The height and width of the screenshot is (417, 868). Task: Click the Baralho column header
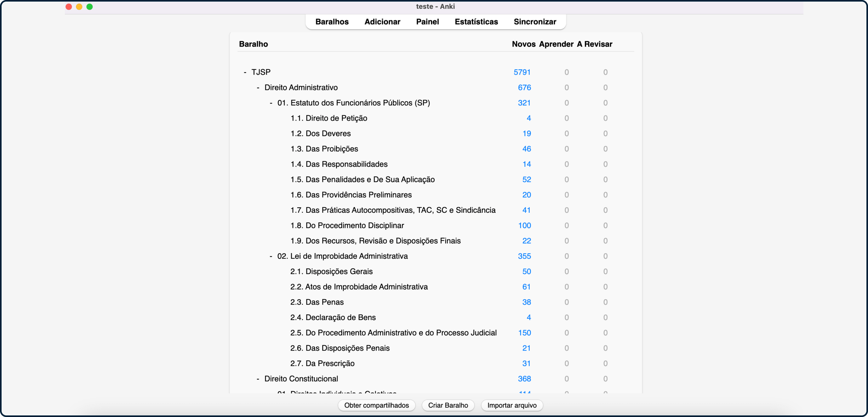254,44
